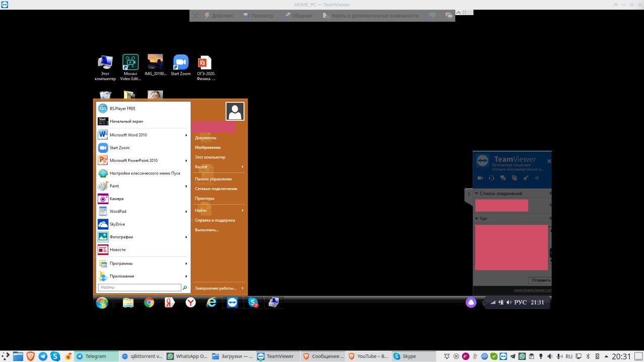Click the remote volume speaker icon

[509, 303]
